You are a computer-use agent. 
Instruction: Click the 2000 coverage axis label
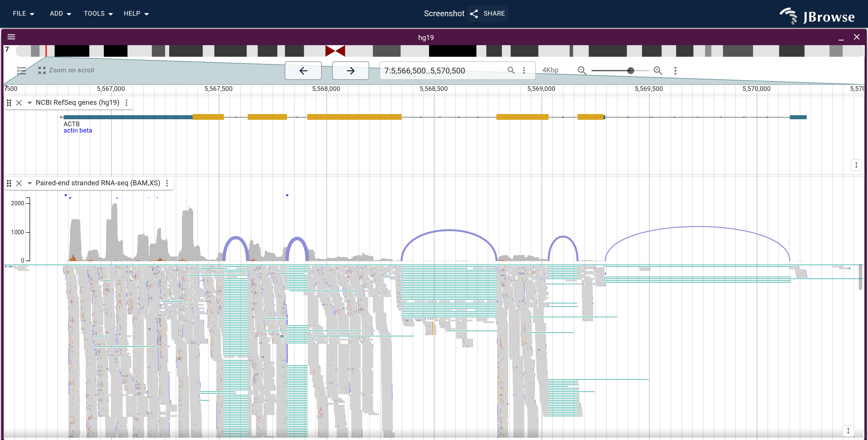click(18, 203)
